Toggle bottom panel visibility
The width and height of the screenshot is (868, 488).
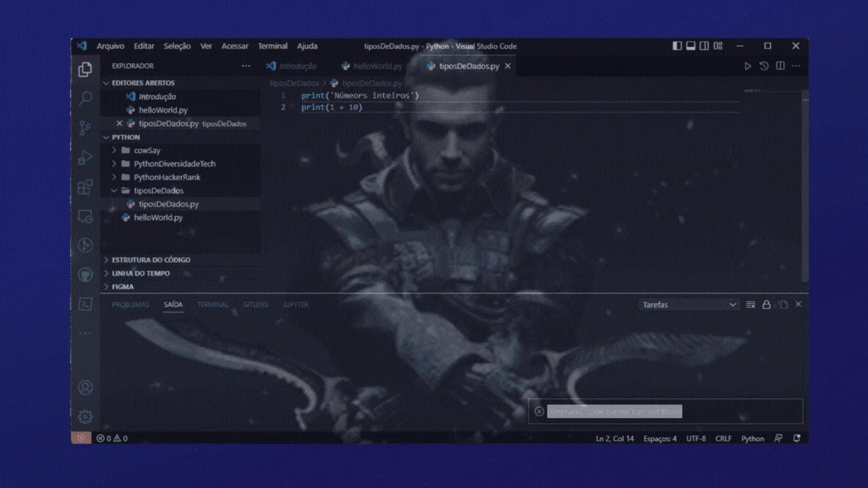pos(691,46)
